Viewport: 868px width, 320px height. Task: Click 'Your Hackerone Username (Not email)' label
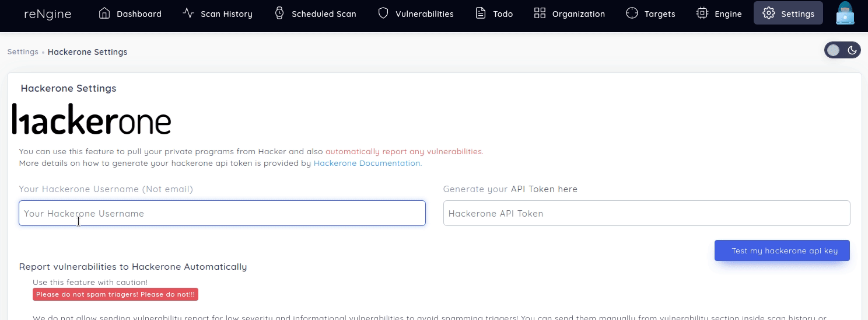coord(106,189)
